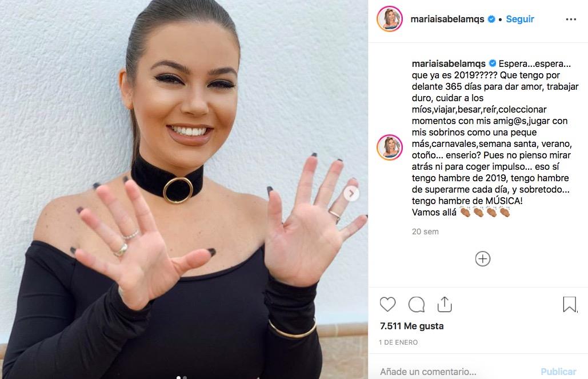Open the caption author's avatar

click(x=390, y=147)
